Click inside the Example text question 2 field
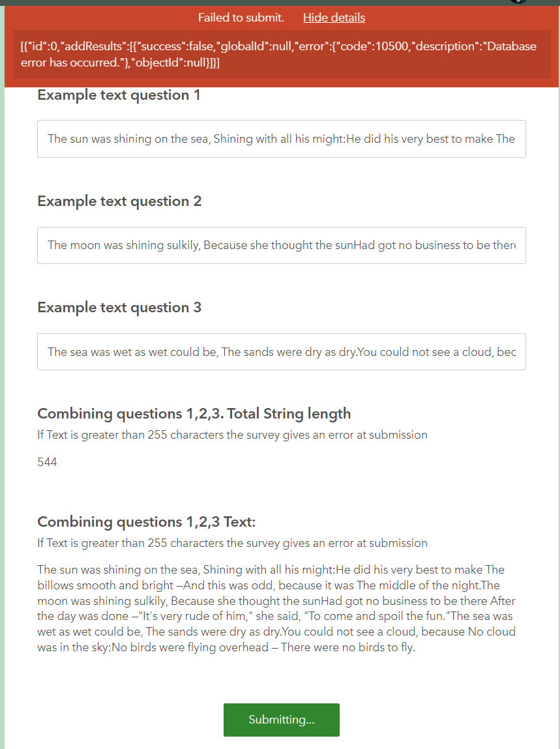 click(280, 245)
